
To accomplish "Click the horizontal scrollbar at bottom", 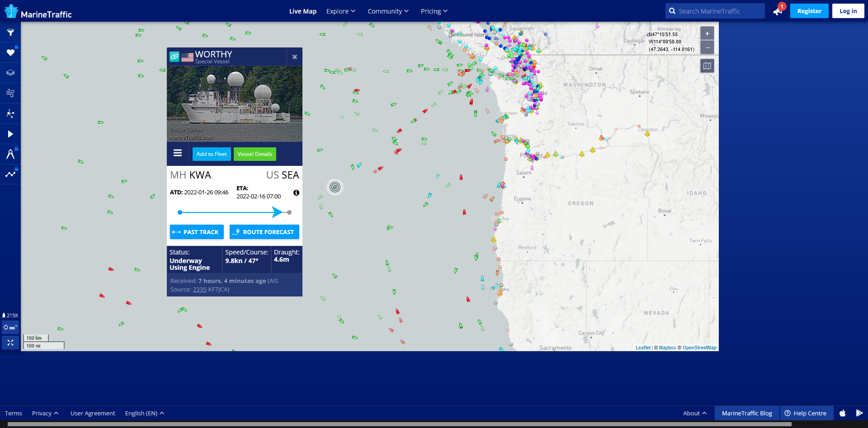I will (x=400, y=424).
